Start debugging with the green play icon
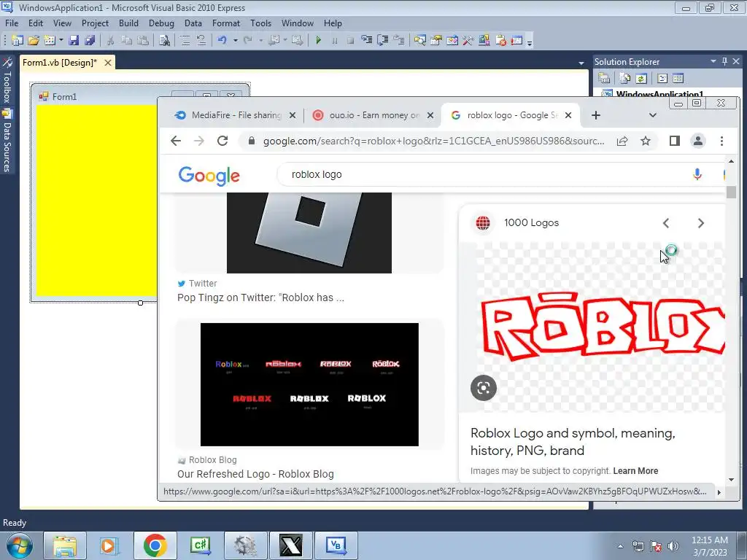The height and width of the screenshot is (560, 747). [318, 41]
